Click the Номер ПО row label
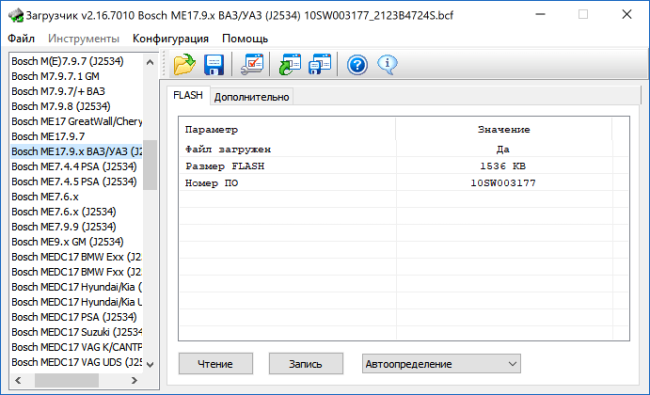The image size is (650, 395). (x=211, y=183)
